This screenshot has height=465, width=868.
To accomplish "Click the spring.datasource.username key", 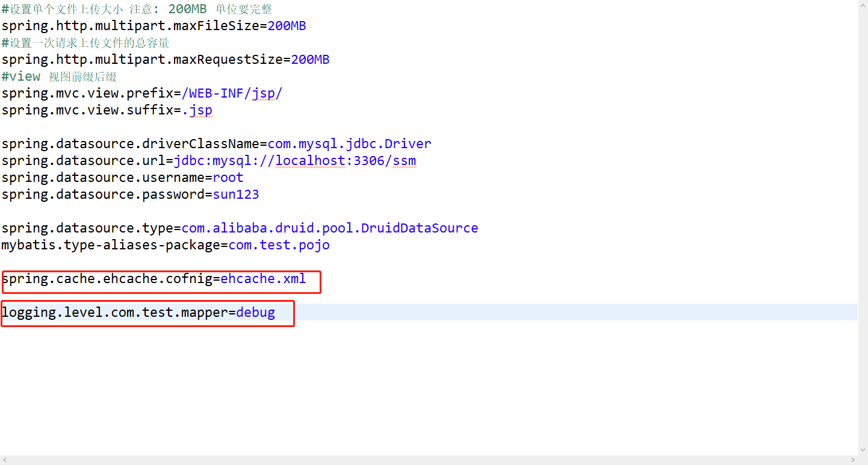I will [x=103, y=178].
